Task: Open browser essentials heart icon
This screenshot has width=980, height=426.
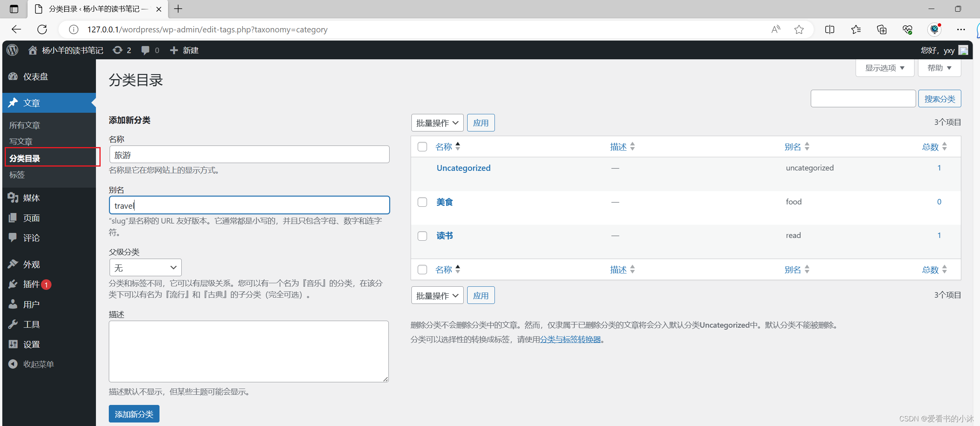Action: tap(907, 29)
